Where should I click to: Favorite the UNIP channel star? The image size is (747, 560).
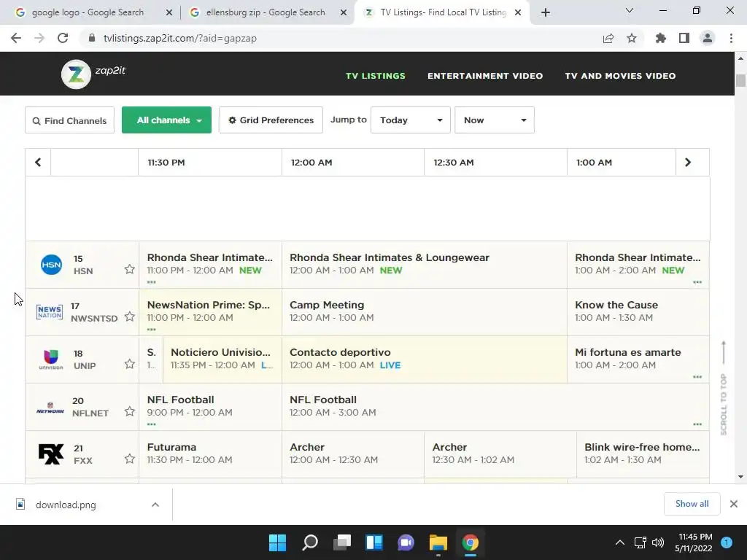click(130, 365)
